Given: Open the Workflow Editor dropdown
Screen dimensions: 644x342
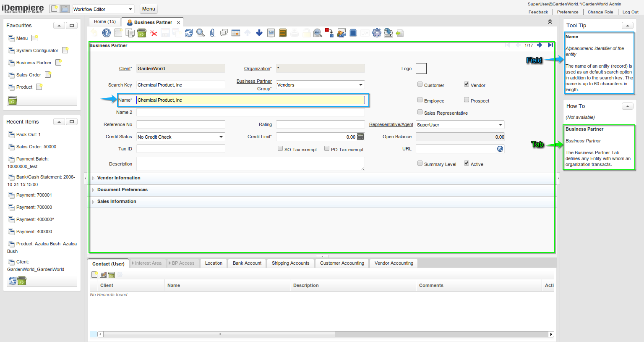Looking at the screenshot, I should (130, 9).
